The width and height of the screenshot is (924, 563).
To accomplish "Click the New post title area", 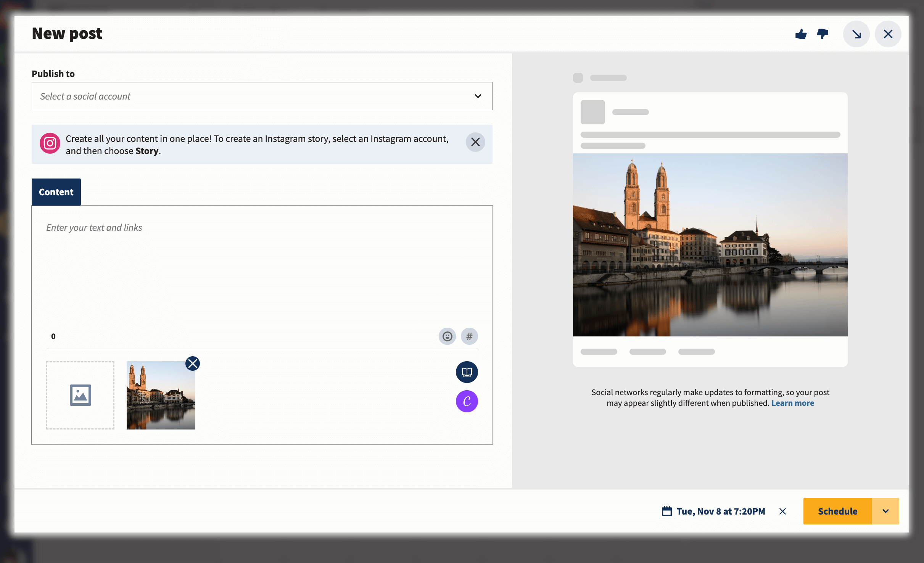I will [66, 34].
